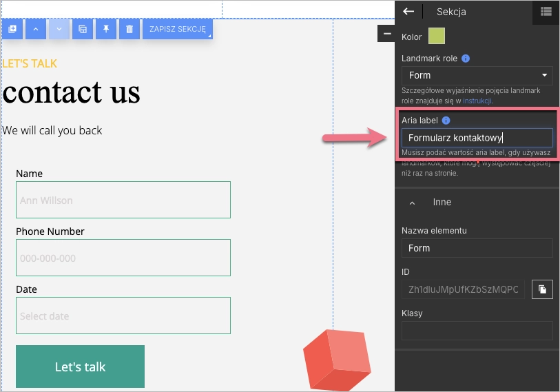
Task: Collapse the Inne section
Action: pos(413,203)
